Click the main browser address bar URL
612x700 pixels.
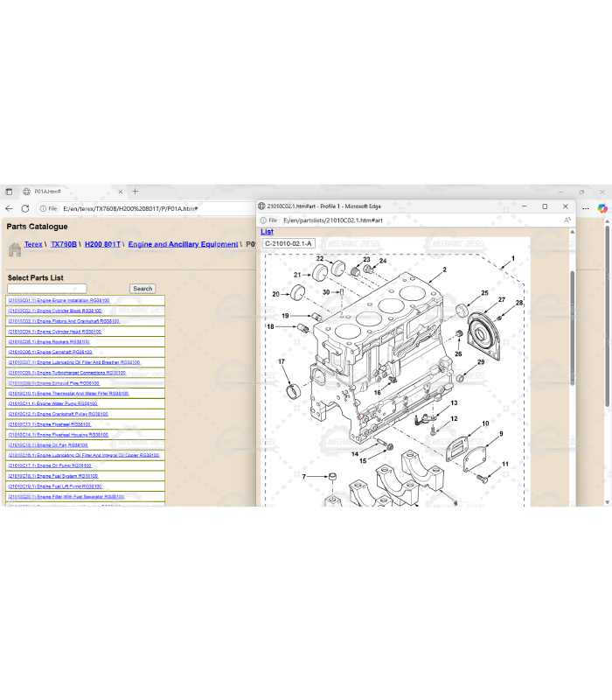click(x=130, y=208)
